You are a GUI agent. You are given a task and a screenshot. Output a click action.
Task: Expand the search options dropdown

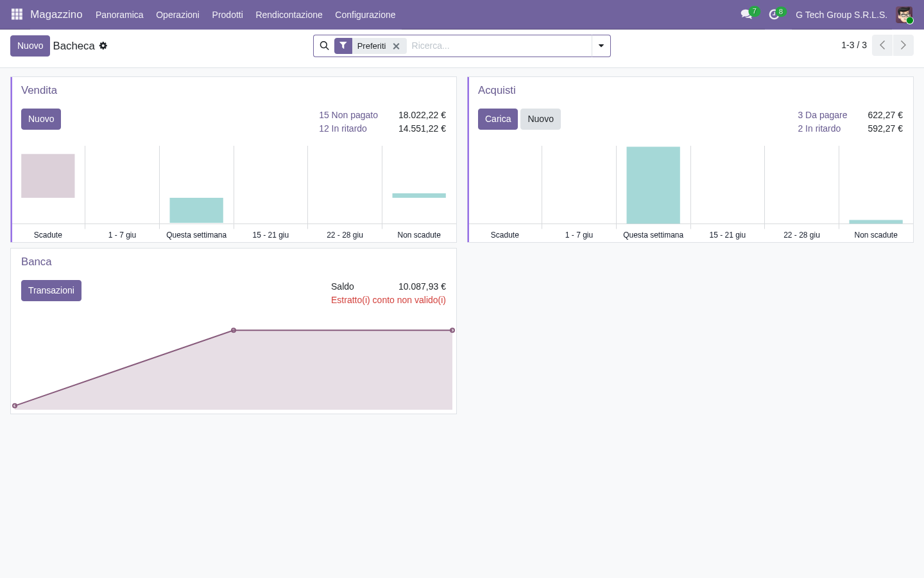point(601,46)
